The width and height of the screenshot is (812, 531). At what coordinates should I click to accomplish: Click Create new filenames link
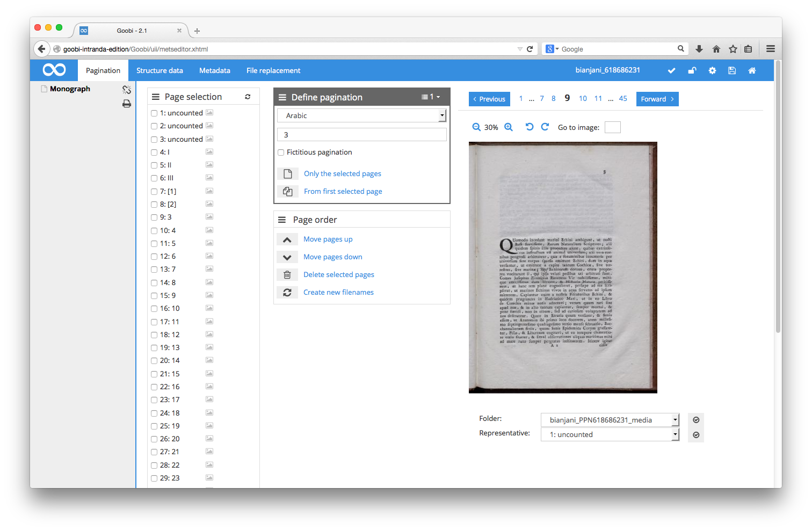point(338,292)
